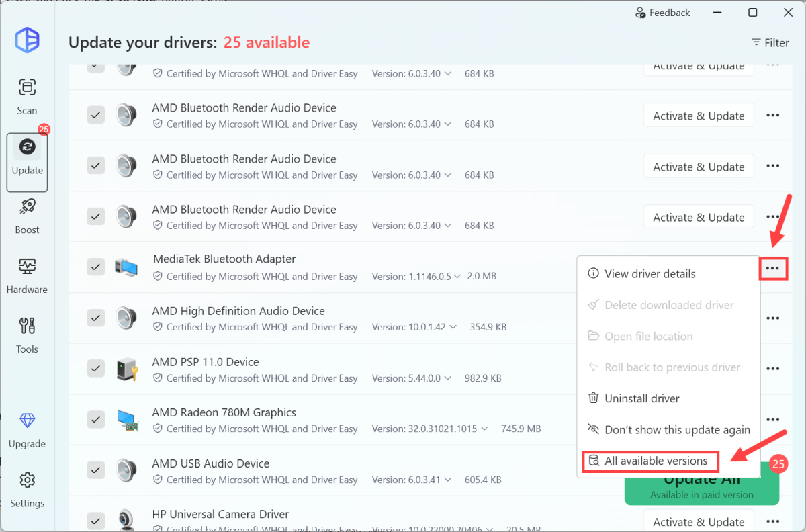This screenshot has width=806, height=532.
Task: Click certification shield icon under AMD Radeon 780M
Action: point(158,429)
